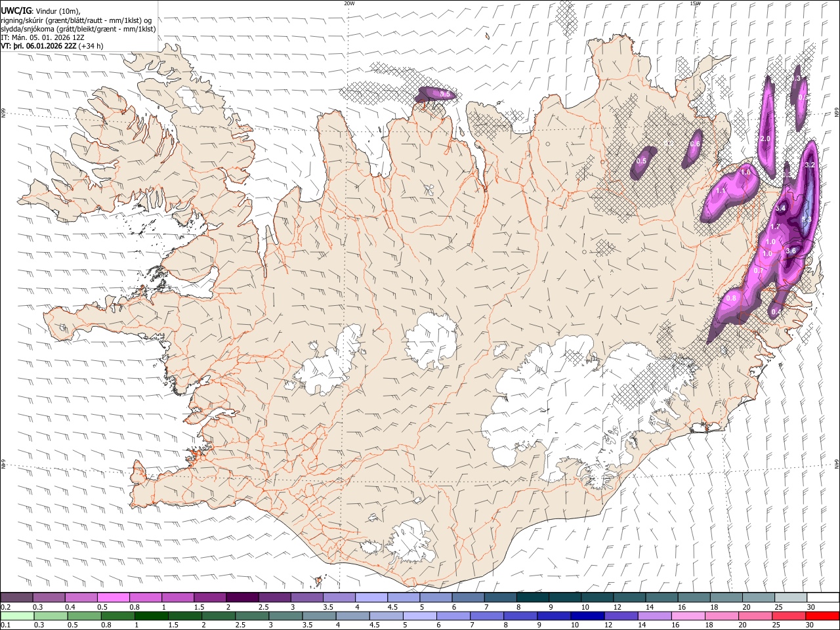Pick the white snow swatch after 30
The height and width of the screenshot is (630, 840).
tap(822, 597)
